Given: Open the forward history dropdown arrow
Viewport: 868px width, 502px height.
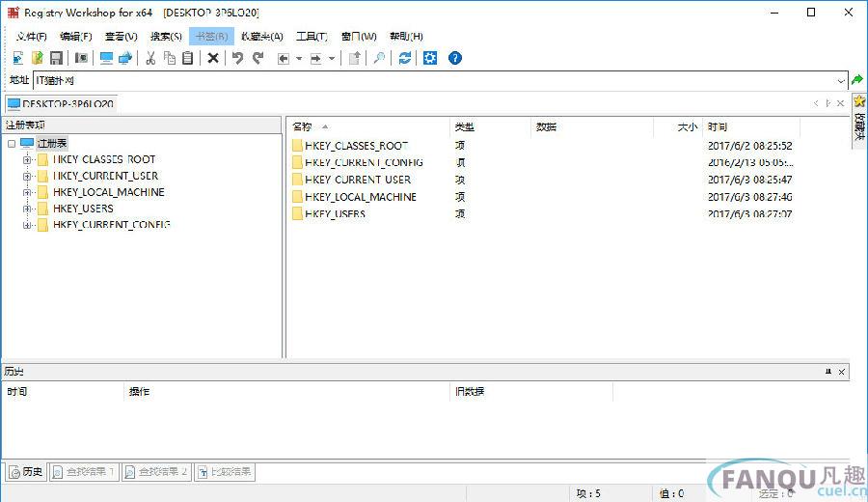Looking at the screenshot, I should coord(332,58).
